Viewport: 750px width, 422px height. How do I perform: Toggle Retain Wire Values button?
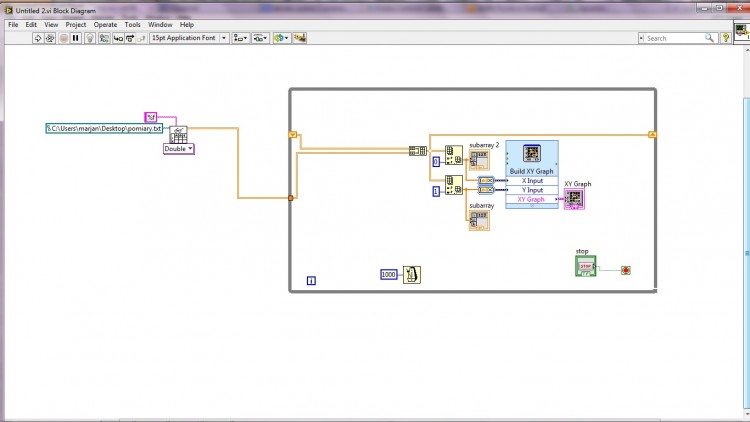point(104,38)
